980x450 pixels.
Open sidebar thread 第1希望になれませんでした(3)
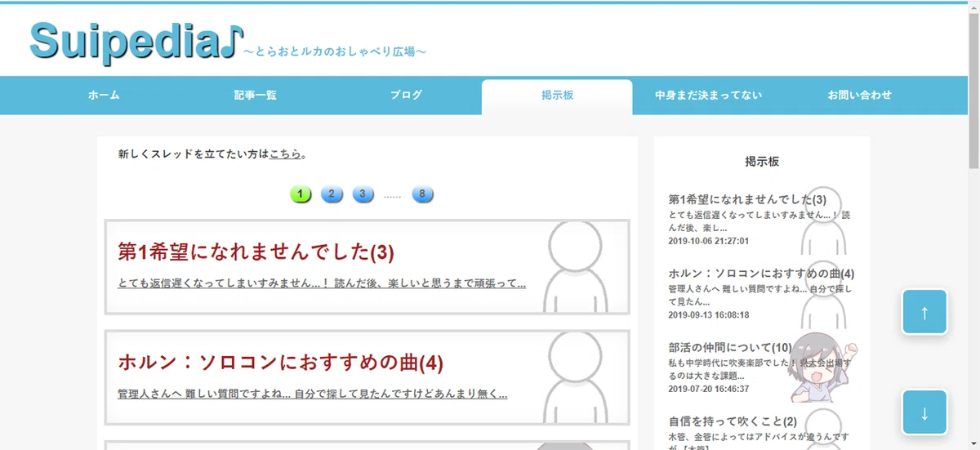point(747,200)
